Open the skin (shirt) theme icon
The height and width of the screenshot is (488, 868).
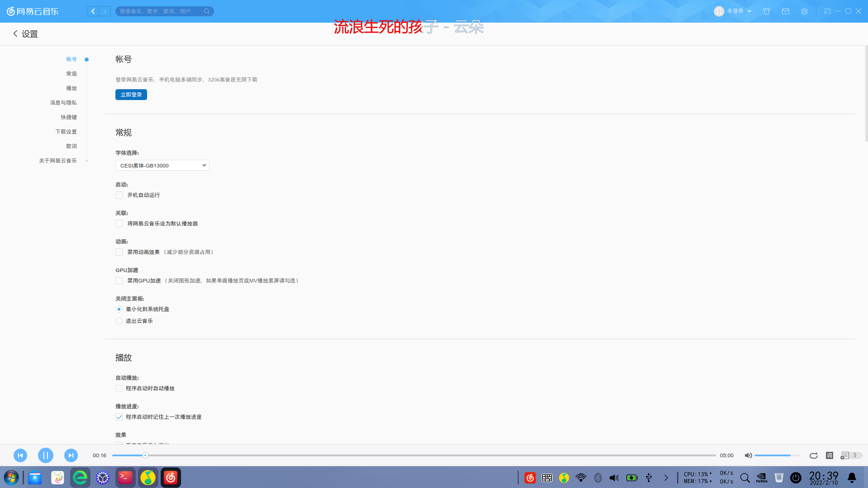click(x=767, y=11)
